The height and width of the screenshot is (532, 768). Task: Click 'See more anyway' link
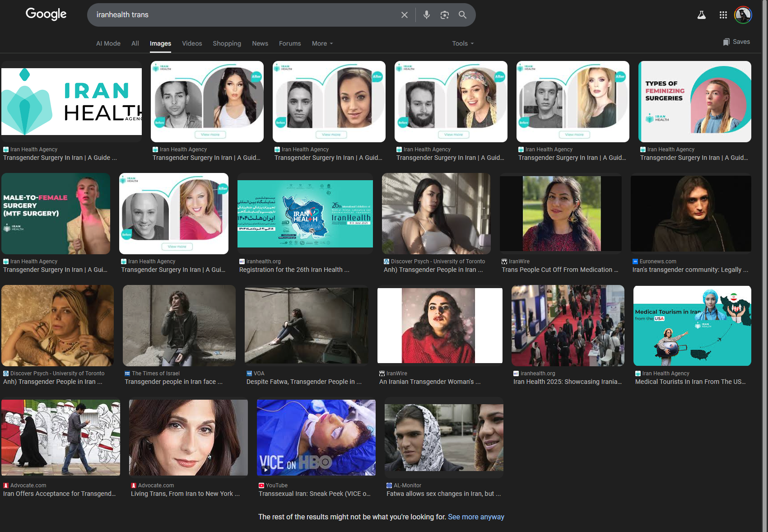point(476,517)
